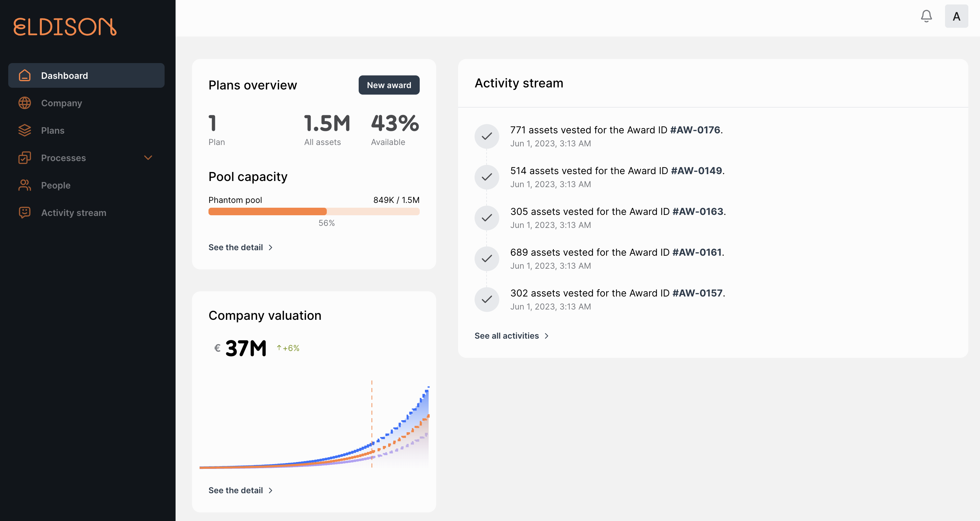Click the Activity stream smiley-chat icon
Viewport: 980px width, 521px height.
tap(24, 213)
